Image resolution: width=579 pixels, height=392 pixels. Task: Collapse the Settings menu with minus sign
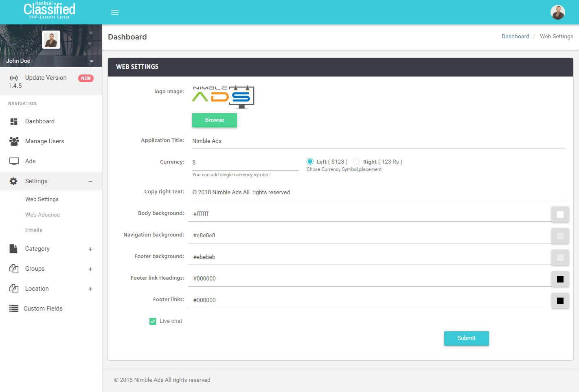[x=90, y=182]
